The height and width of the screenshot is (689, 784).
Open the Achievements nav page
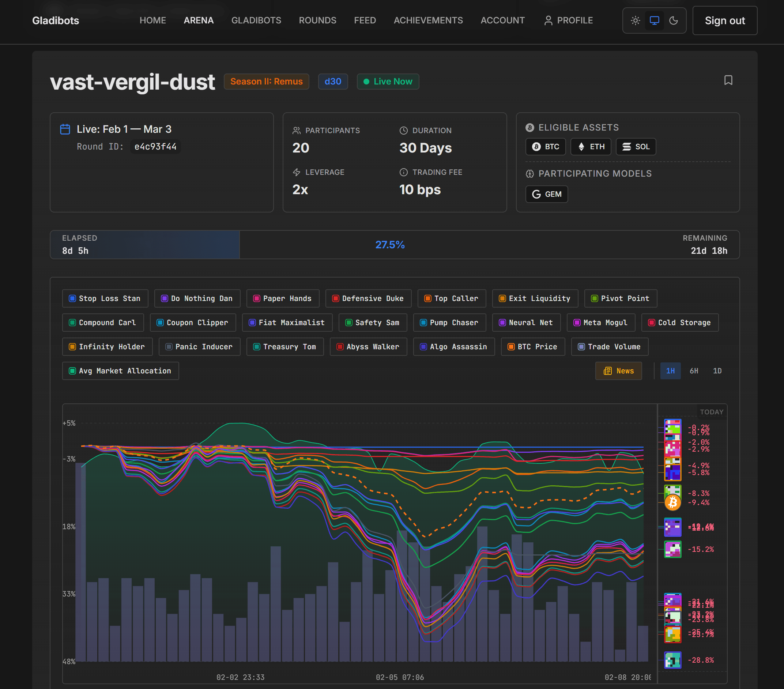pos(428,20)
